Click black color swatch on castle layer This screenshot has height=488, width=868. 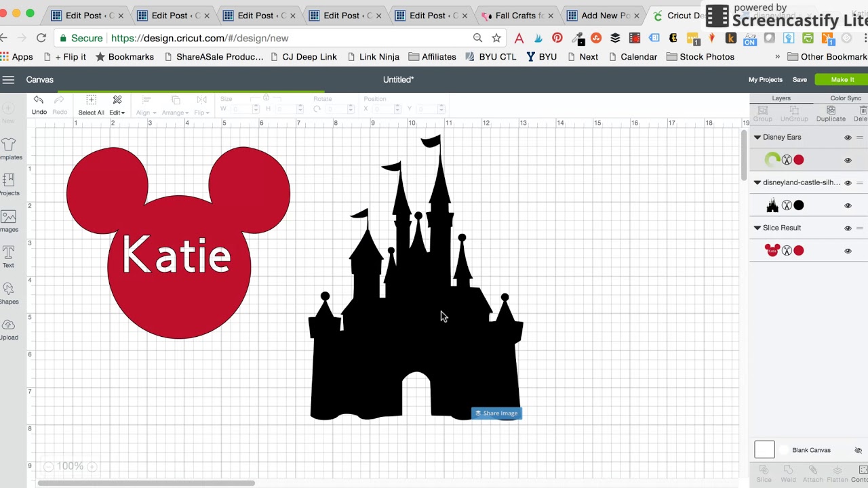(799, 205)
